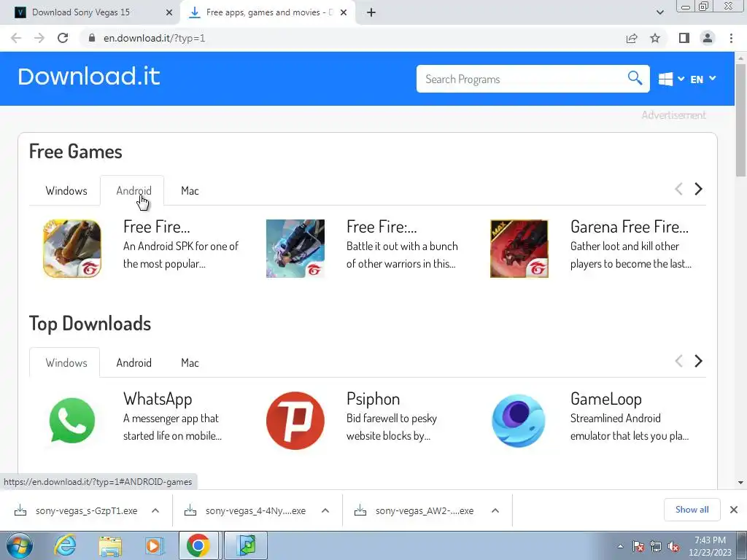Screen dimensions: 747x560
Task: Open the Psiphon title link
Action: click(x=373, y=399)
